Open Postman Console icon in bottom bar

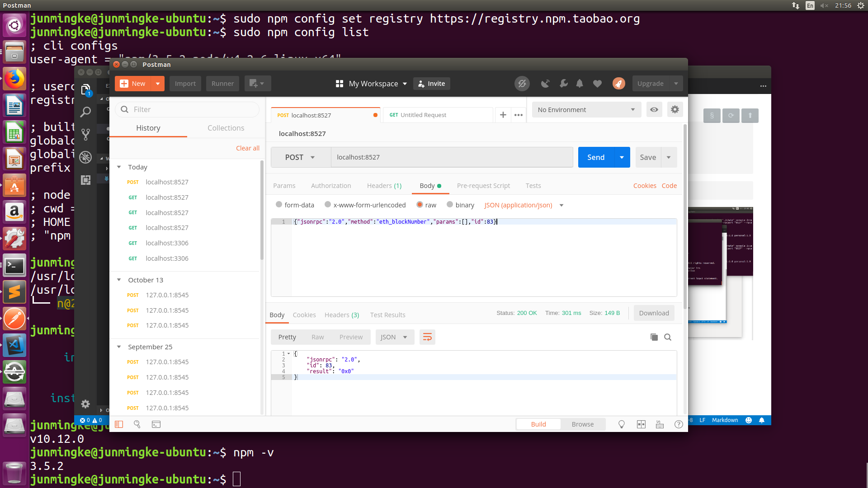(x=156, y=424)
